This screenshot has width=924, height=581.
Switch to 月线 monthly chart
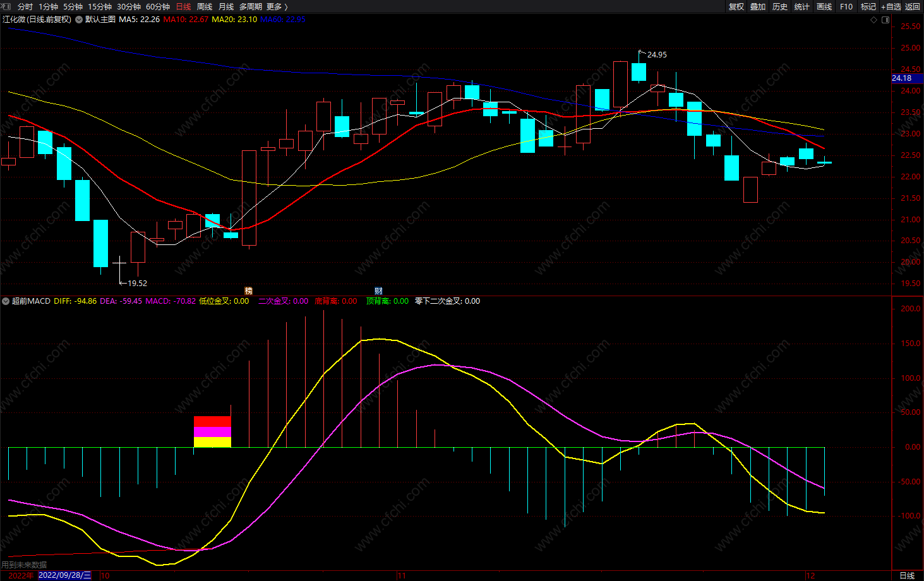coord(226,6)
